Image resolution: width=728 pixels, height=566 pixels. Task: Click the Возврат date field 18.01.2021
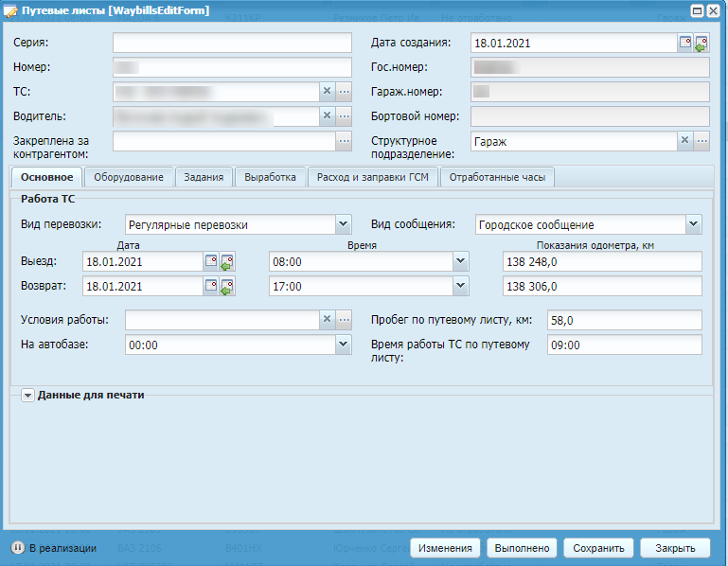(x=143, y=287)
